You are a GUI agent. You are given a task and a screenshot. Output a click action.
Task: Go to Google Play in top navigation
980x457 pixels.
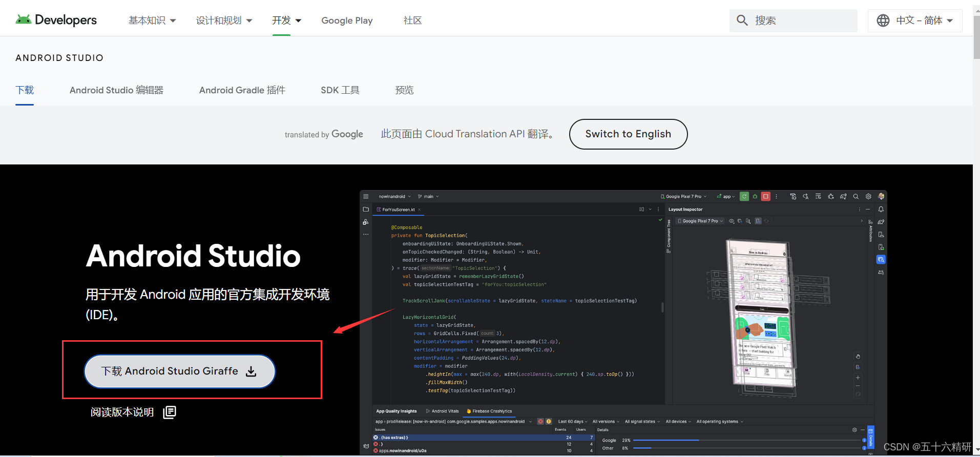pyautogui.click(x=347, y=20)
